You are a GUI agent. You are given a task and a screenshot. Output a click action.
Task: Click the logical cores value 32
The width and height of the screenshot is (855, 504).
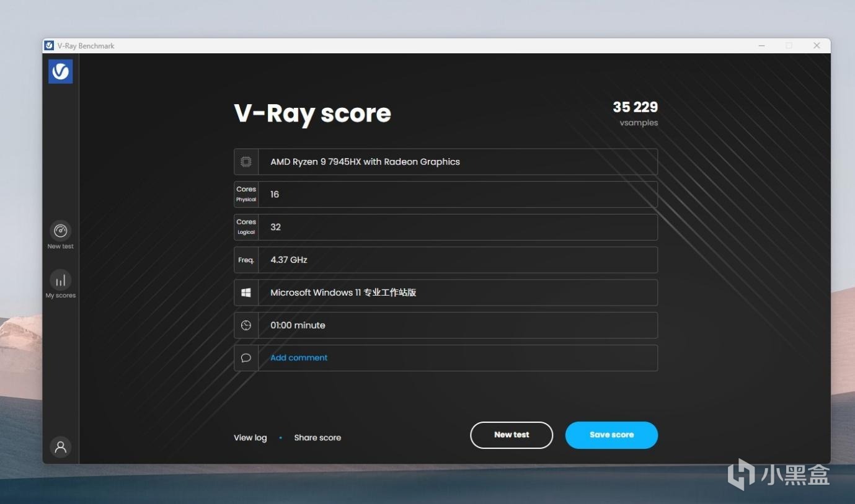tap(276, 227)
